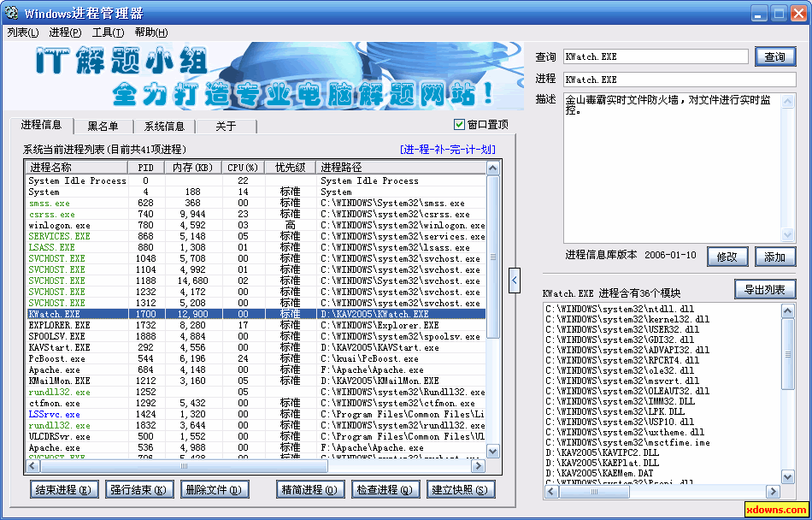Click the 结束进程(E) button

[64, 489]
